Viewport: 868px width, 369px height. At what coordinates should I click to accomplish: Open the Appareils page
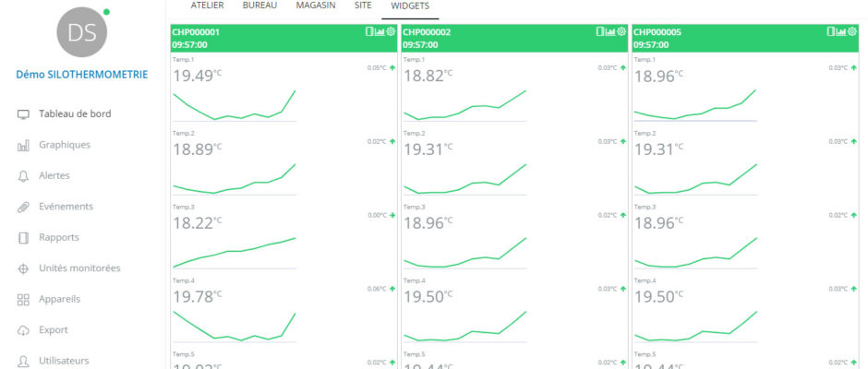pos(59,299)
